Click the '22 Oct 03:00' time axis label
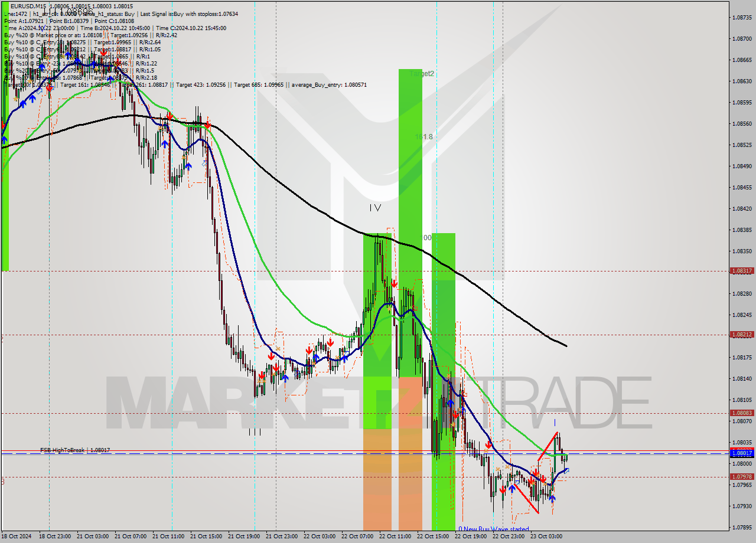The image size is (756, 543). click(x=320, y=537)
